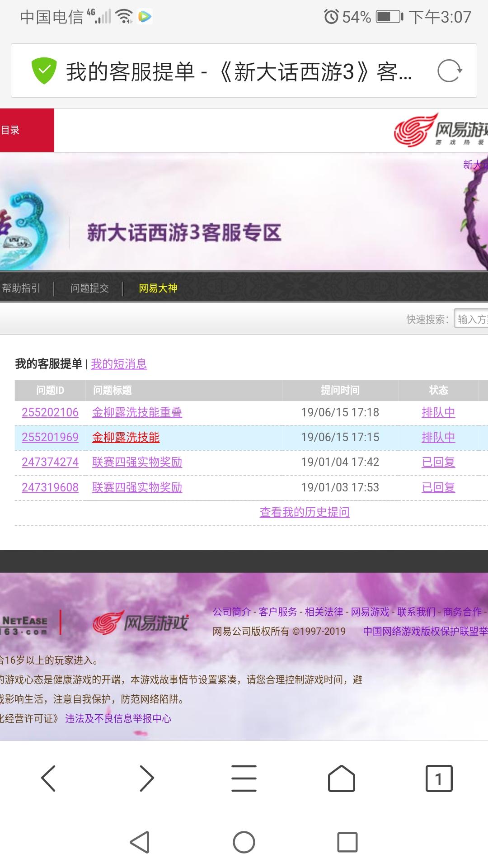Screen dimensions: 488x868
Task: Tap the green security shield icon
Action: (x=44, y=71)
